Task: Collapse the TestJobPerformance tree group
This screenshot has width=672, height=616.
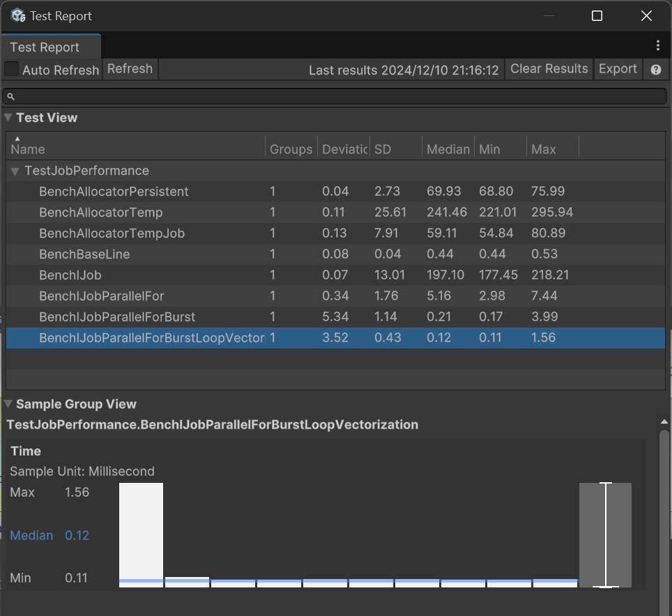Action: click(15, 171)
